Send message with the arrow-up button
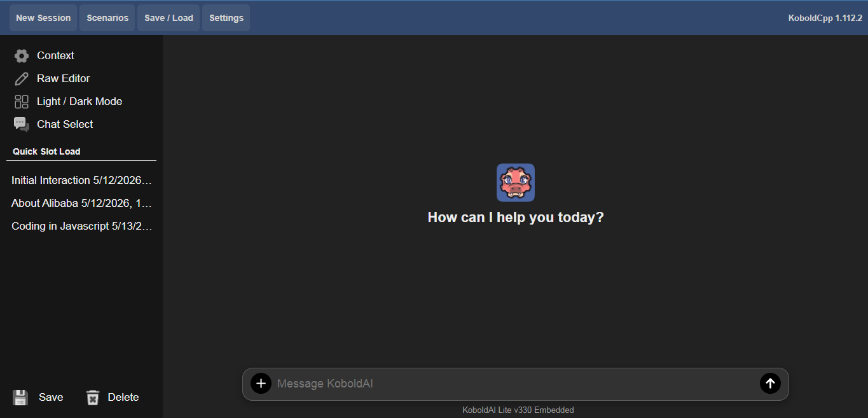Screen dimensions: 868x418 click(x=770, y=384)
